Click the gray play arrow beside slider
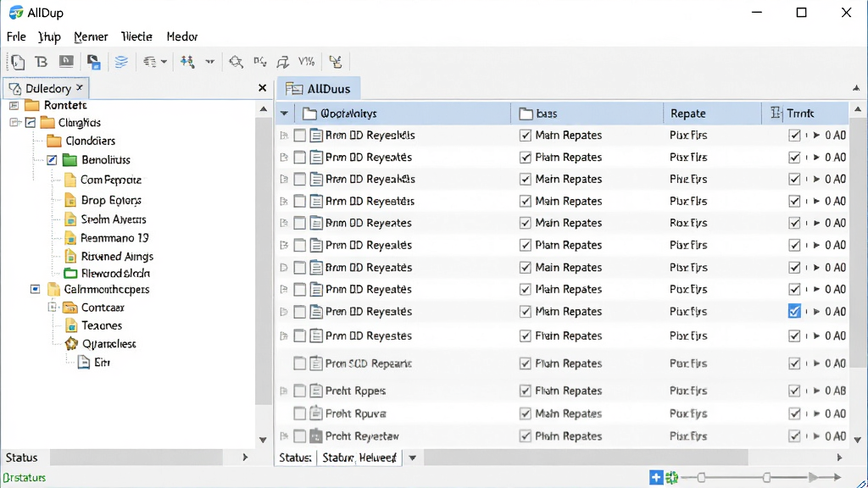 click(x=813, y=477)
